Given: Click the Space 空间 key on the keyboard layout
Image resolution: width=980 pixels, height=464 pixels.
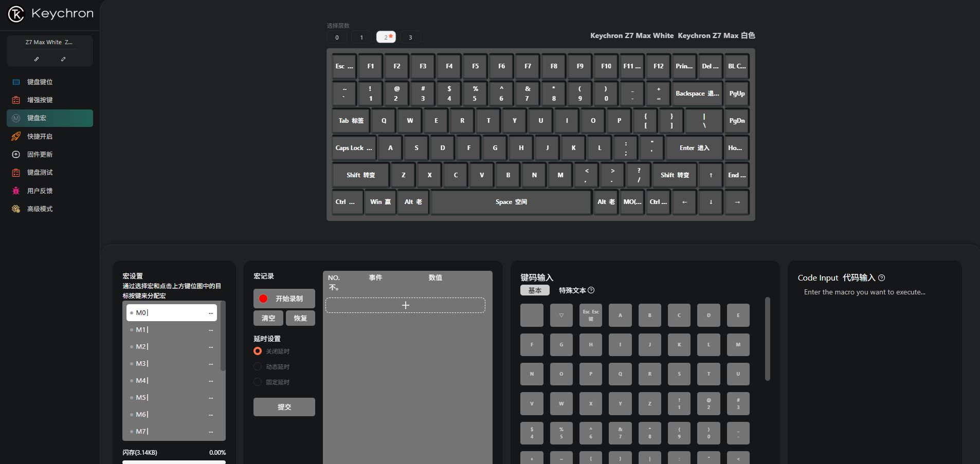Looking at the screenshot, I should [511, 202].
